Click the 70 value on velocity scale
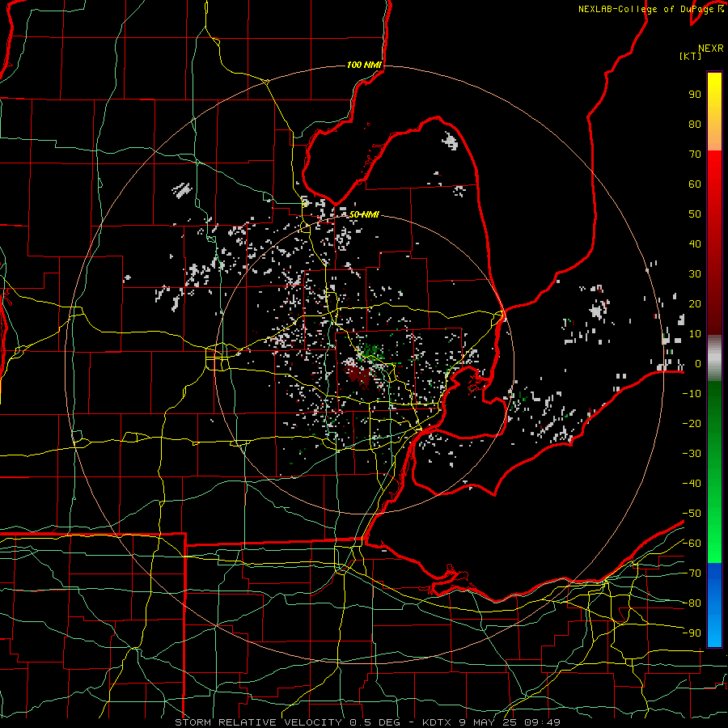728x728 pixels. pyautogui.click(x=695, y=154)
